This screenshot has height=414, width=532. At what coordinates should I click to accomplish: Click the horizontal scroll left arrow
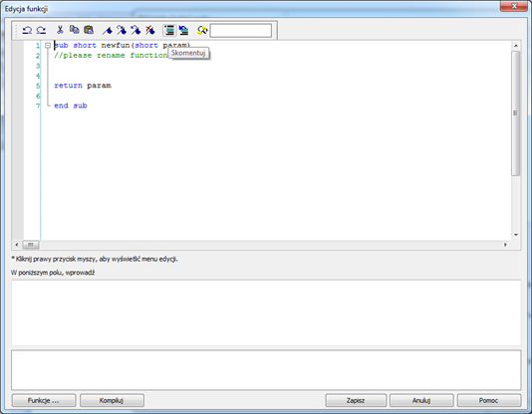pos(17,245)
